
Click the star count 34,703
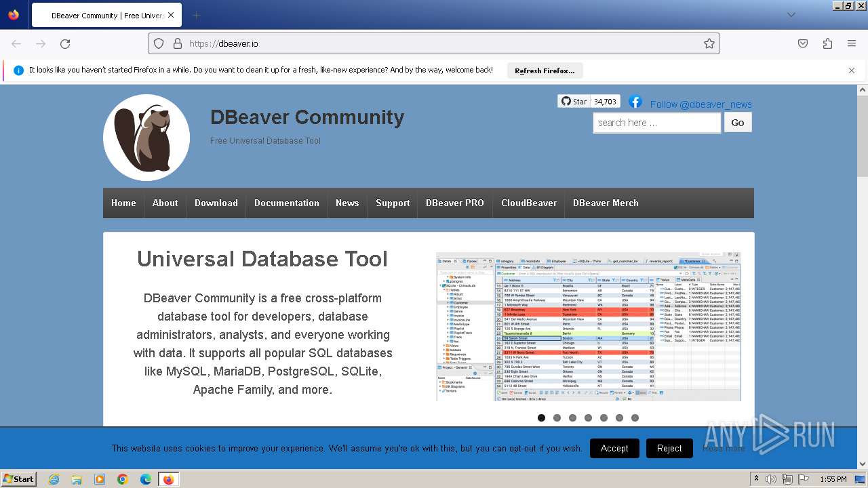(605, 102)
